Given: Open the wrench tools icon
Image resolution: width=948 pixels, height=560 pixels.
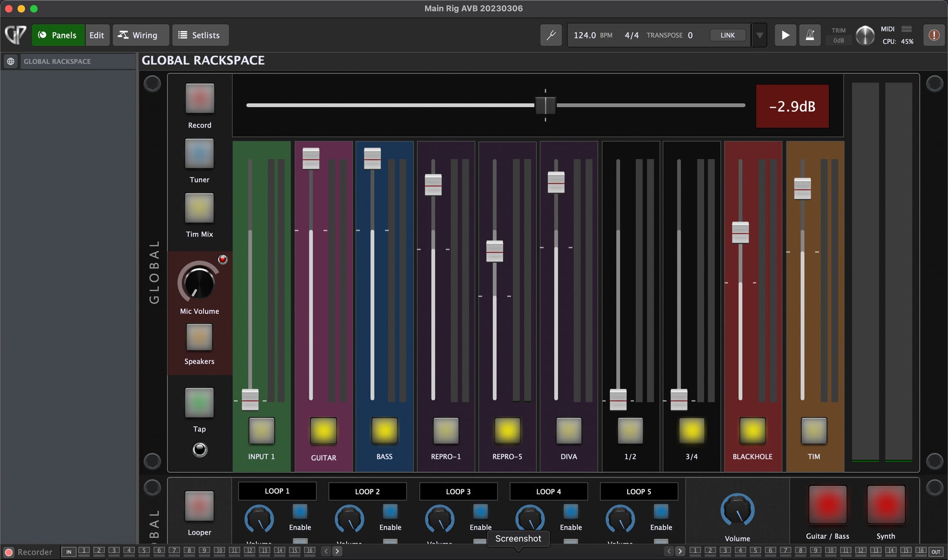Looking at the screenshot, I should [x=551, y=35].
